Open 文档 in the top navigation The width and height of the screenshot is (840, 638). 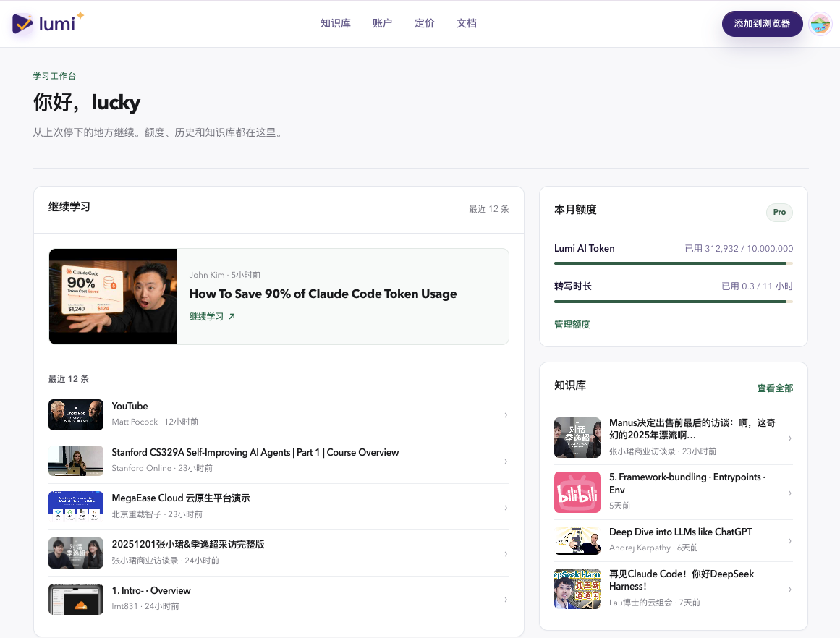pos(467,24)
